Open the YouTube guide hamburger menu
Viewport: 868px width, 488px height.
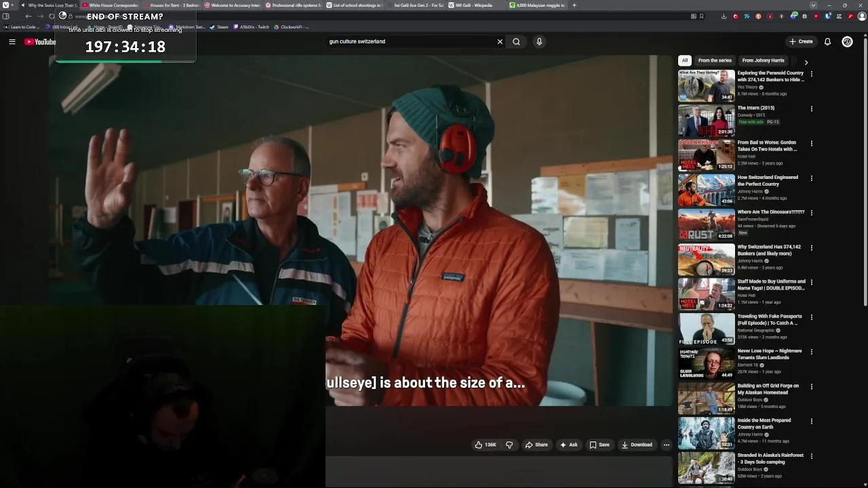tap(12, 42)
